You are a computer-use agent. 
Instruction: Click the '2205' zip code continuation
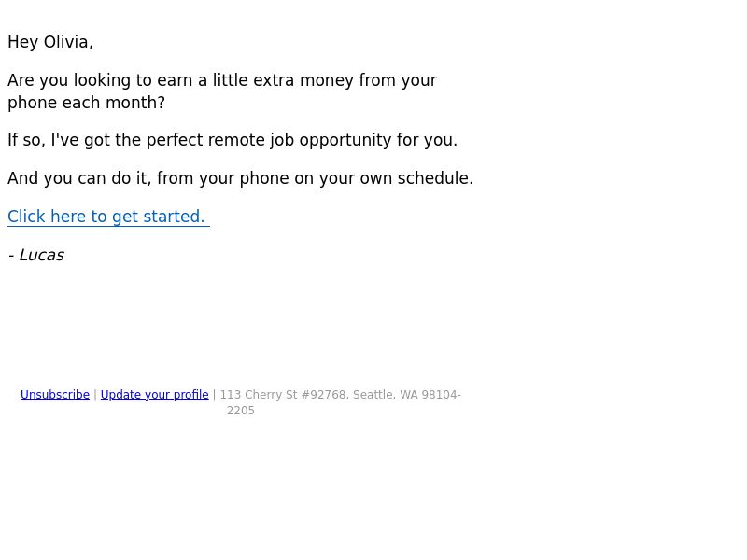241,411
